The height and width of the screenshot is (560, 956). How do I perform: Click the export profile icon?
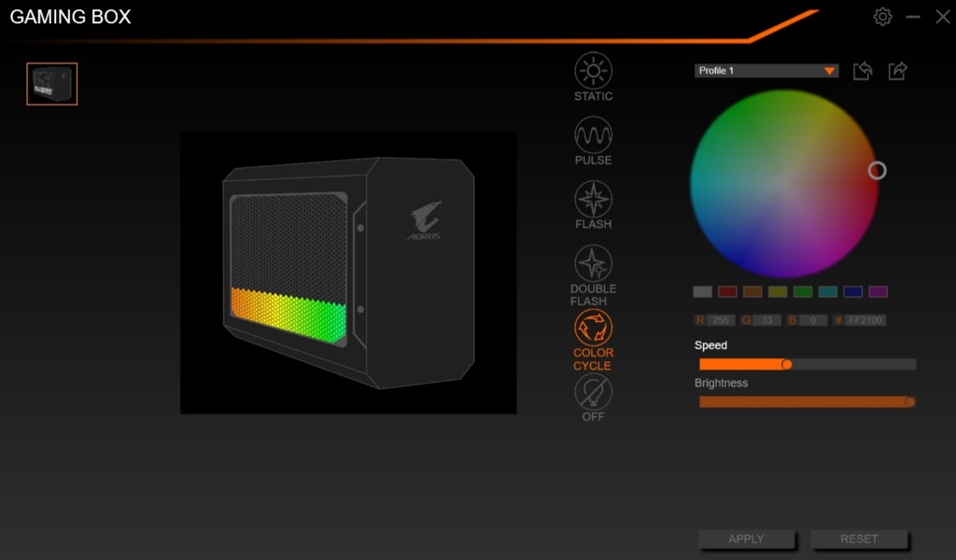pos(897,71)
